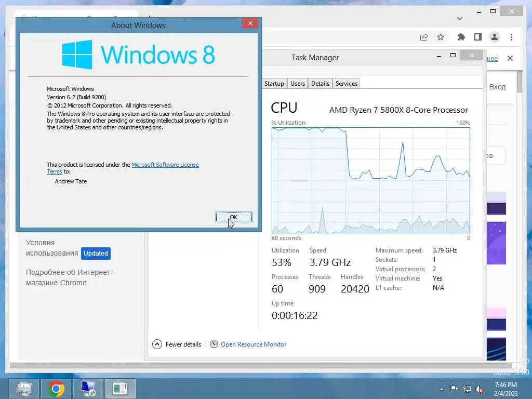This screenshot has width=532, height=399.
Task: Click the Up time value 0:00:16:22
Action: [x=295, y=315]
